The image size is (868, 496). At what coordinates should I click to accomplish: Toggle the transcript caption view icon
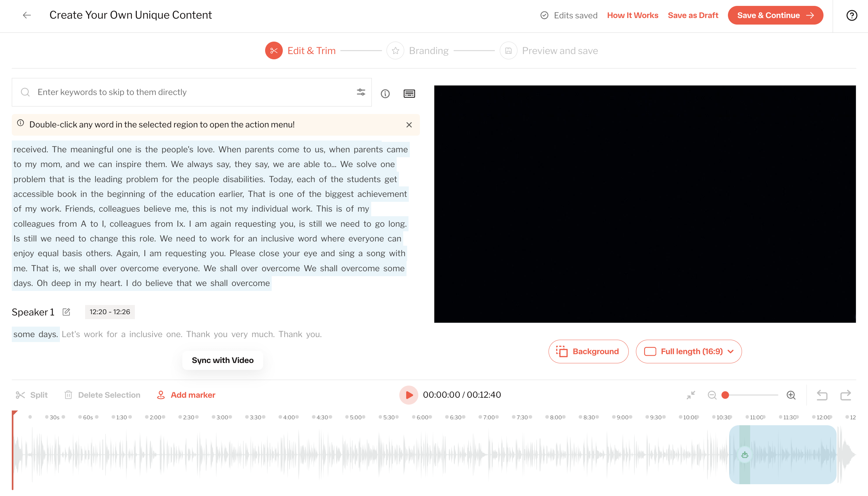point(409,94)
